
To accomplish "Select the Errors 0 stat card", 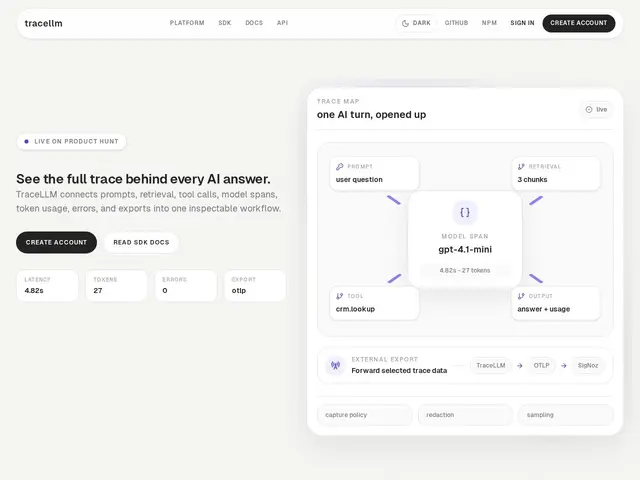I will click(186, 285).
